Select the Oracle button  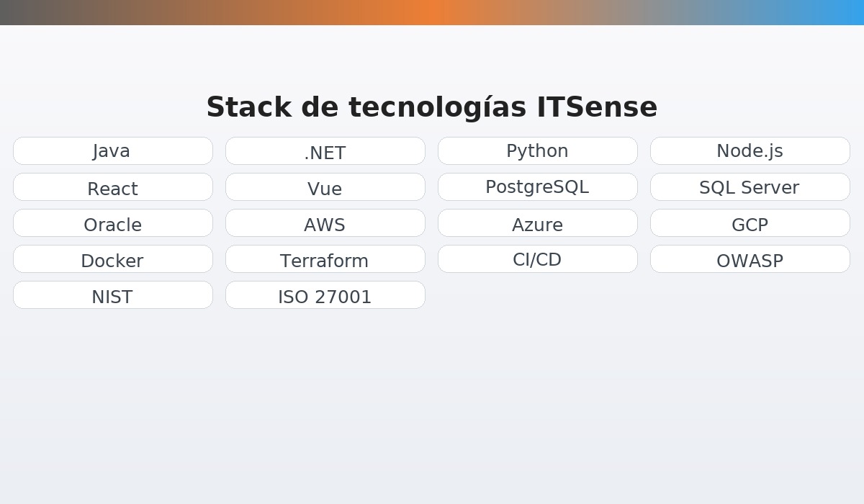tap(113, 224)
